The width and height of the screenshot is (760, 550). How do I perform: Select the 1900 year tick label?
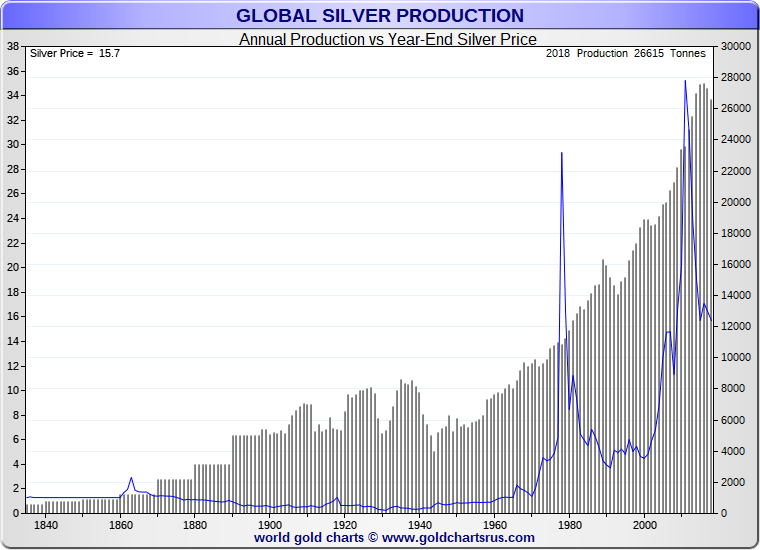coord(270,524)
